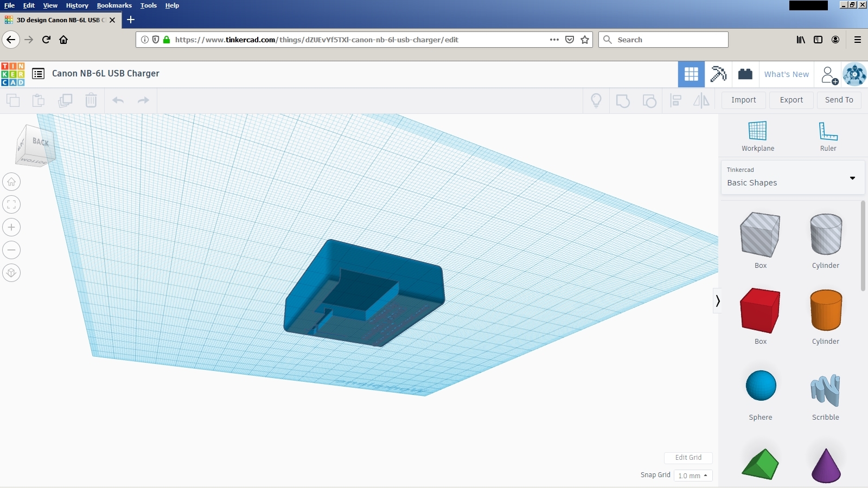868x488 pixels.
Task: Toggle orthographic perspective view
Action: tap(11, 273)
